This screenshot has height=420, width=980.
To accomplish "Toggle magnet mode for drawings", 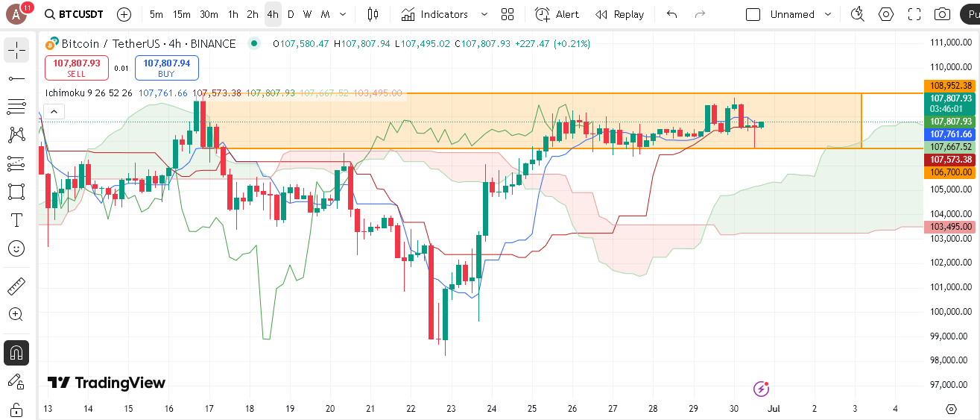I will tap(16, 352).
